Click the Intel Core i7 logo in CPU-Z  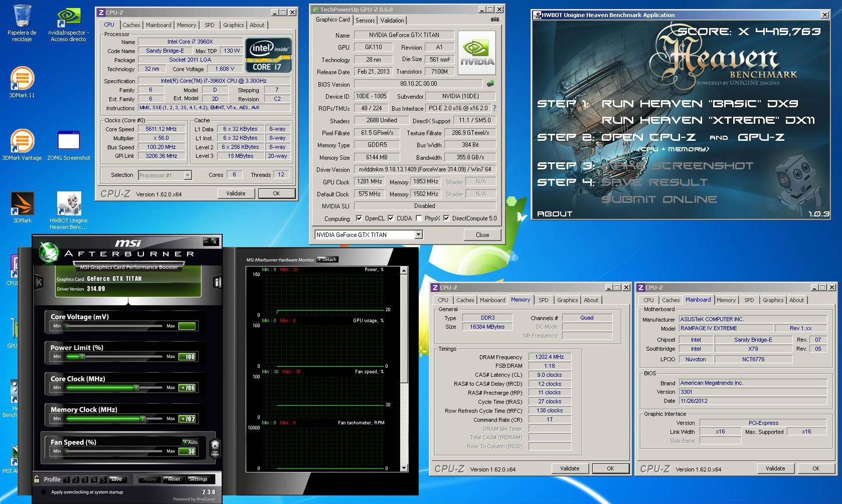pos(268,55)
